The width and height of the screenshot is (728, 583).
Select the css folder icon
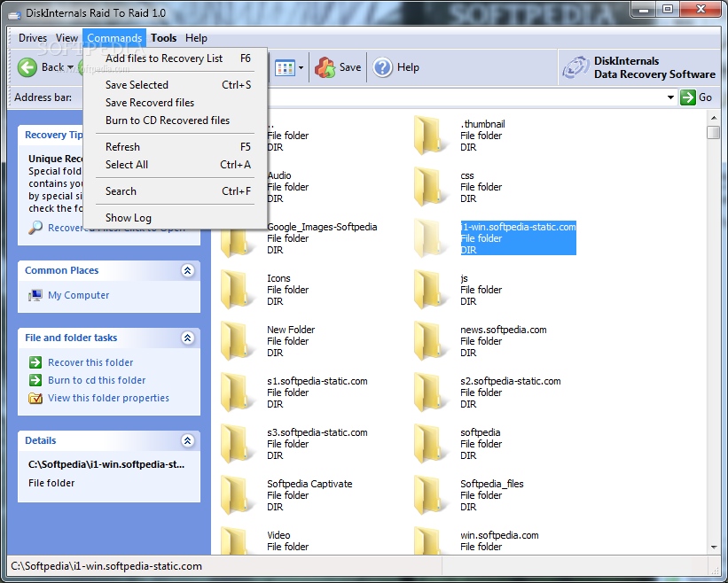coord(429,187)
